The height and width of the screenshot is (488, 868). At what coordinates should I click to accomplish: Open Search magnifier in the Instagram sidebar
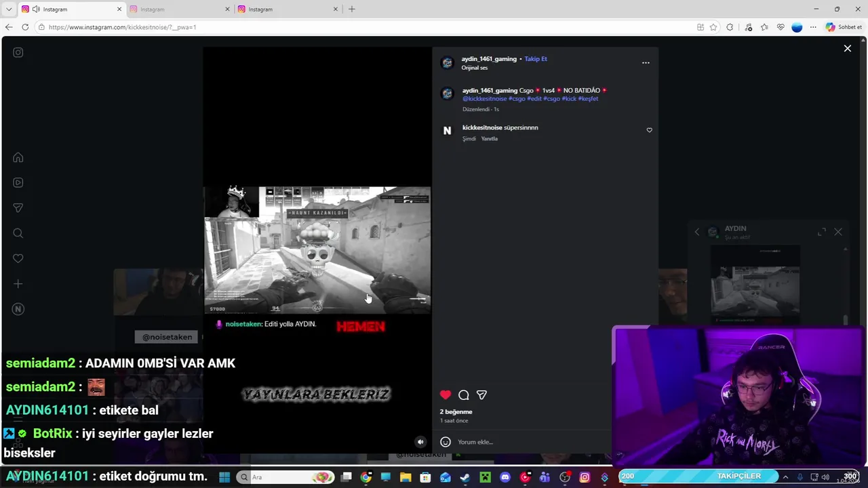pos(18,233)
